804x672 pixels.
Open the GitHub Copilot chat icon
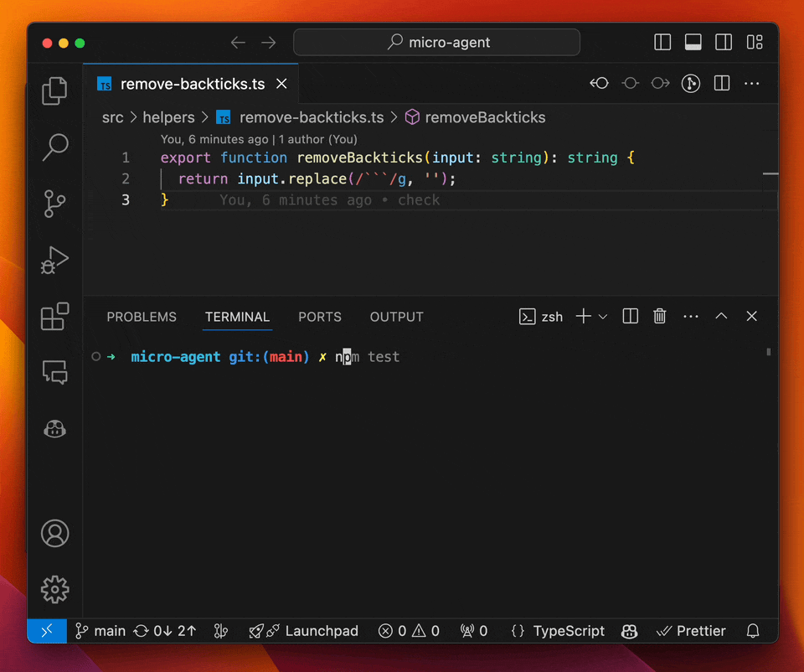coord(54,428)
